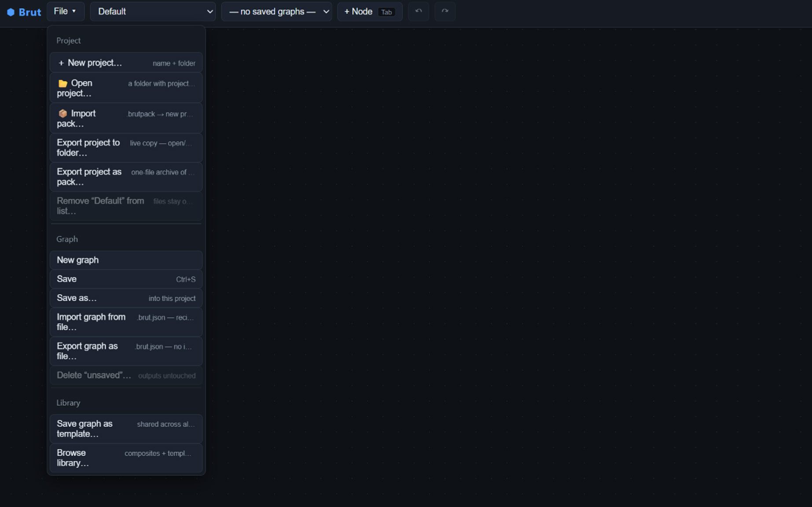Click the Library section header
Screen dimensions: 812x507
click(x=68, y=403)
